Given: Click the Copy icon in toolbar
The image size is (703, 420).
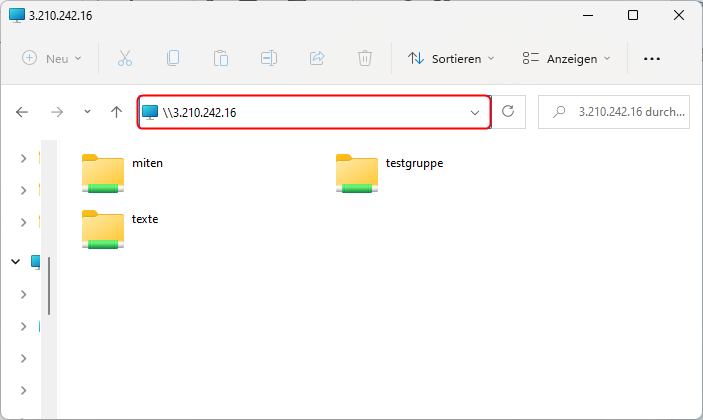Looking at the screenshot, I should [x=173, y=59].
